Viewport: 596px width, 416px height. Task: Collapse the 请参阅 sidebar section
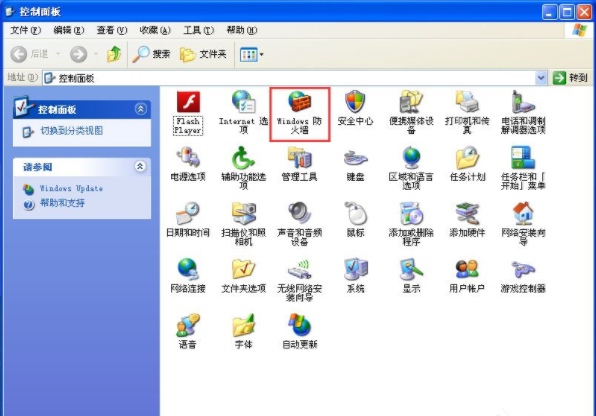pos(140,167)
